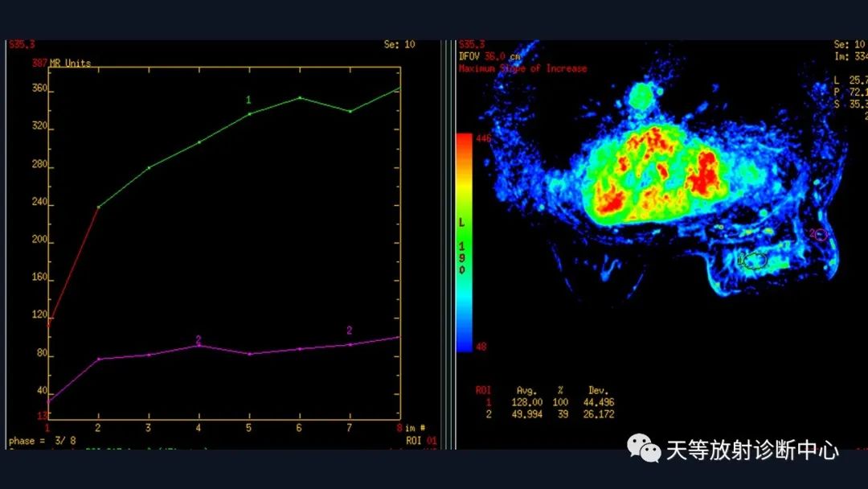Click the DFOV 36.0 cm annotation

pos(489,56)
